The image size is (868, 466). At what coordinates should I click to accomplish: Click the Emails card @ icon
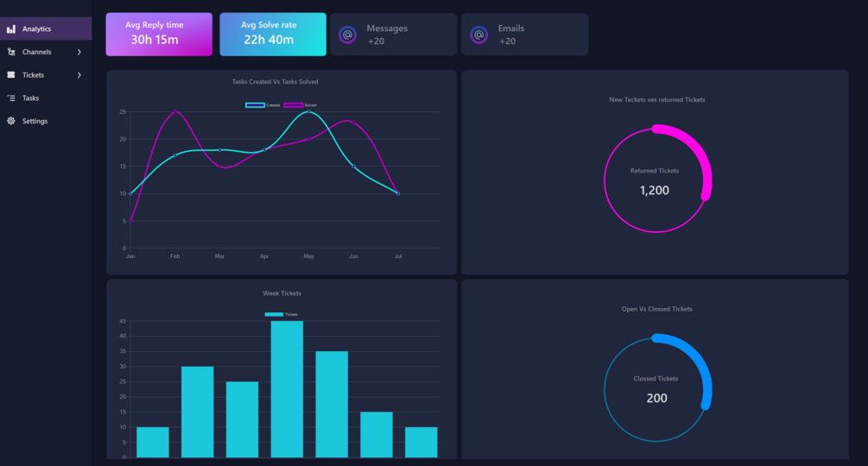click(x=478, y=35)
